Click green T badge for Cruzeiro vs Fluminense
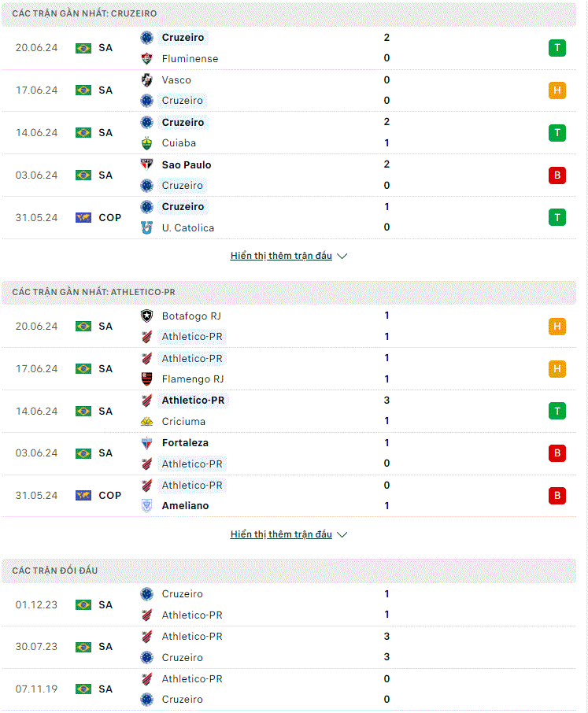Image resolution: width=588 pixels, height=713 pixels. pos(557,48)
